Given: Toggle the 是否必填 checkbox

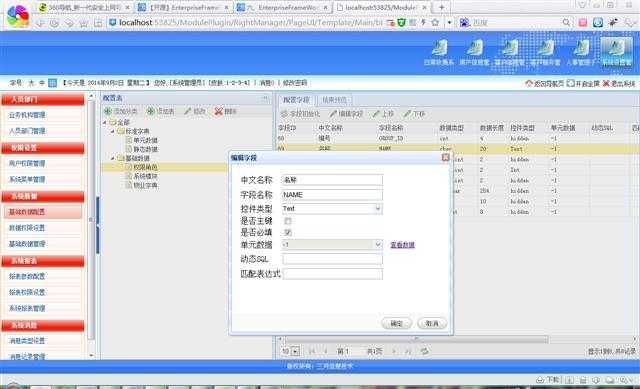Looking at the screenshot, I should click(288, 232).
